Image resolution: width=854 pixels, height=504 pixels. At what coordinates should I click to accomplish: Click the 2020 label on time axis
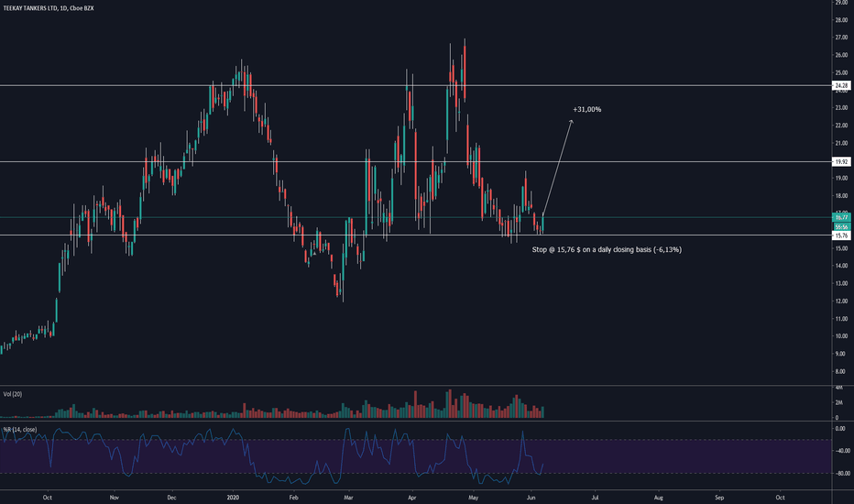click(x=233, y=498)
